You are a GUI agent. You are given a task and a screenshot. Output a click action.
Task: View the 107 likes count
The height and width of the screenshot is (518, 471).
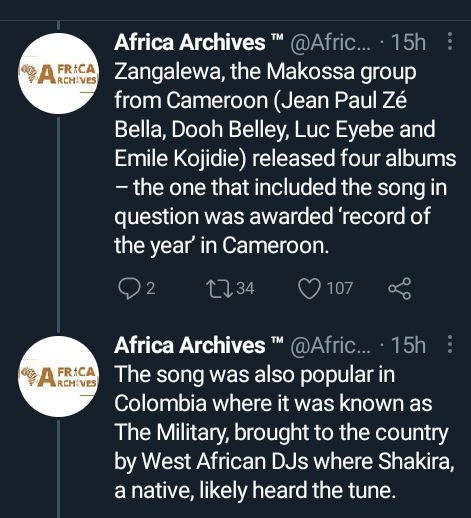(340, 288)
